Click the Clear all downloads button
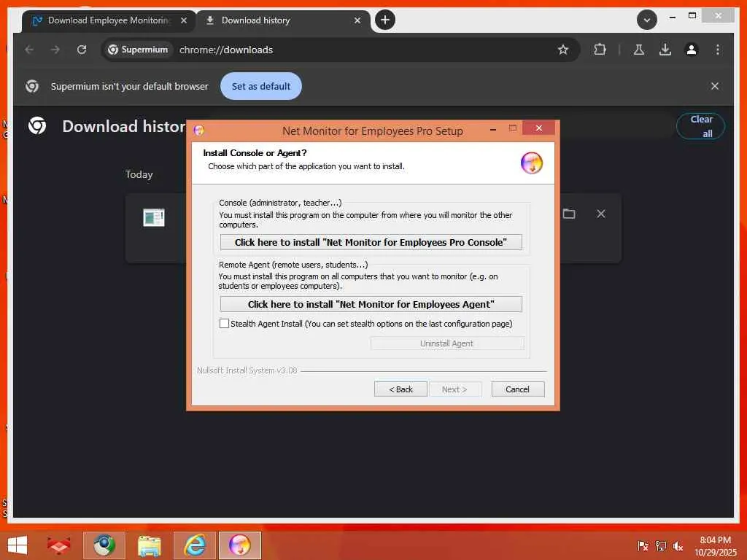747x560 pixels. coord(701,126)
